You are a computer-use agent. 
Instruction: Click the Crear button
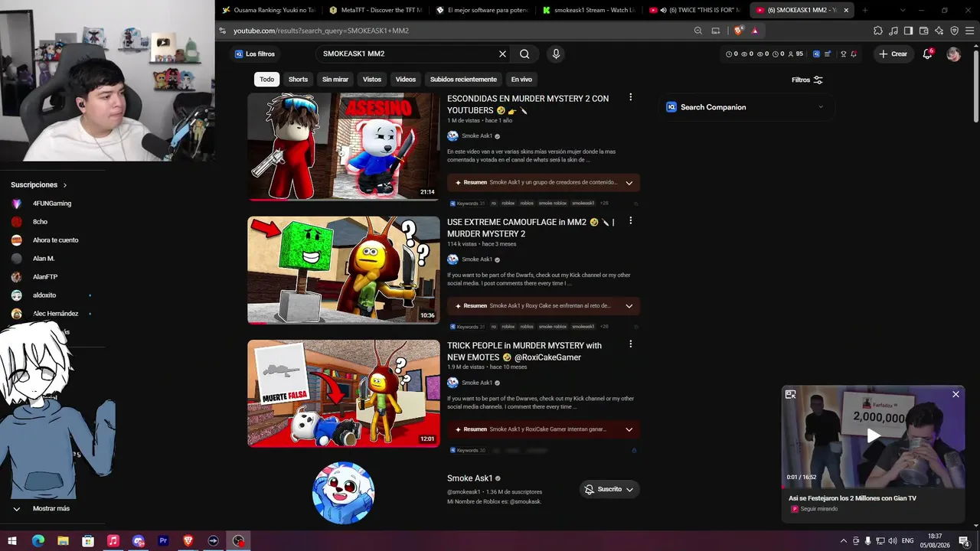[x=893, y=54]
